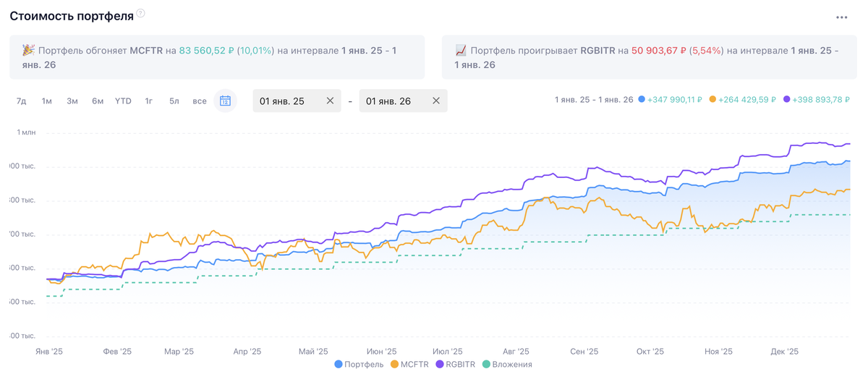Click the end date field 01 янв. 26

click(x=392, y=101)
